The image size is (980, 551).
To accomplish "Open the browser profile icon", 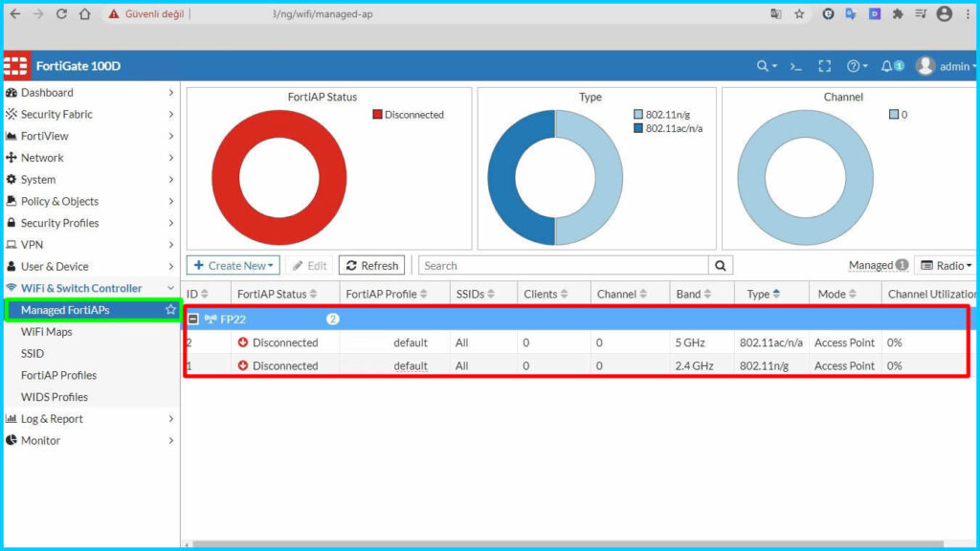I will click(x=945, y=13).
